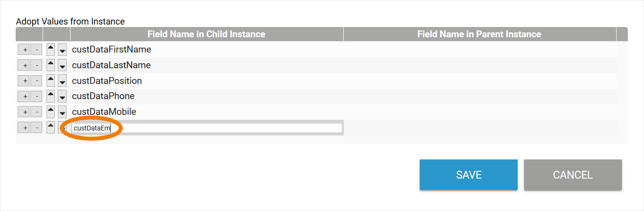Click the Field Name in Parent Instance header
This screenshot has width=644, height=211.
(479, 34)
